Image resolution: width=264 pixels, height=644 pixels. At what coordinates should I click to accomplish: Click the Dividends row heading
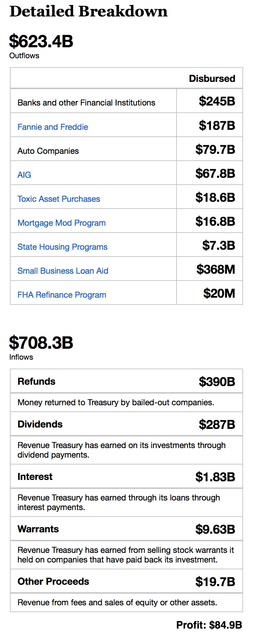(x=40, y=424)
